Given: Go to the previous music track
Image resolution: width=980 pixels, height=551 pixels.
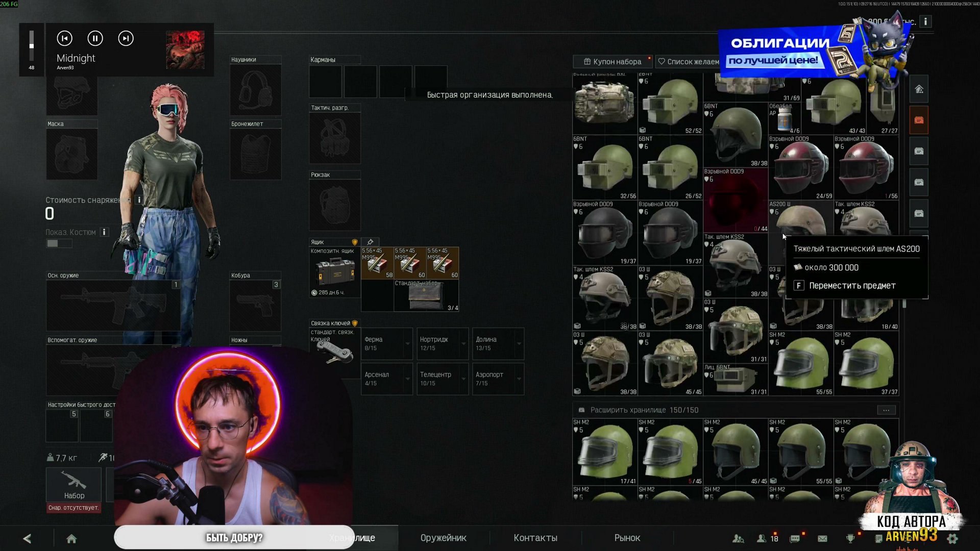Looking at the screenshot, I should point(64,38).
